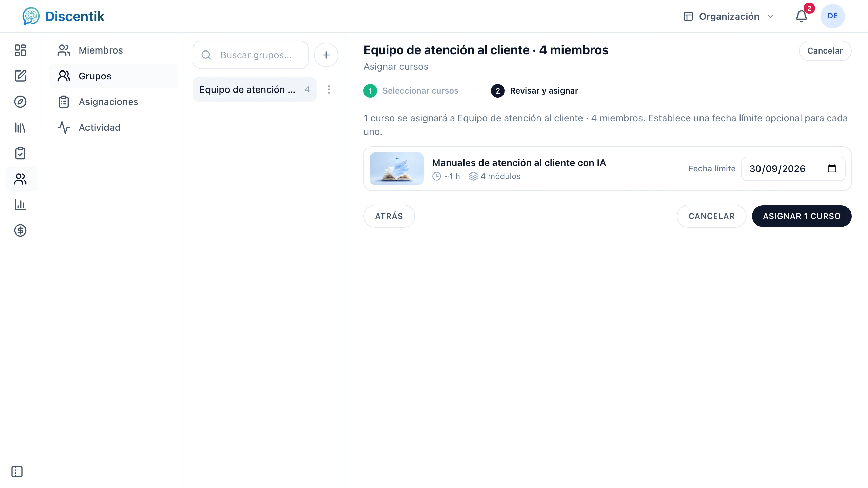Open Actividad section
The image size is (868, 488).
(114, 127)
